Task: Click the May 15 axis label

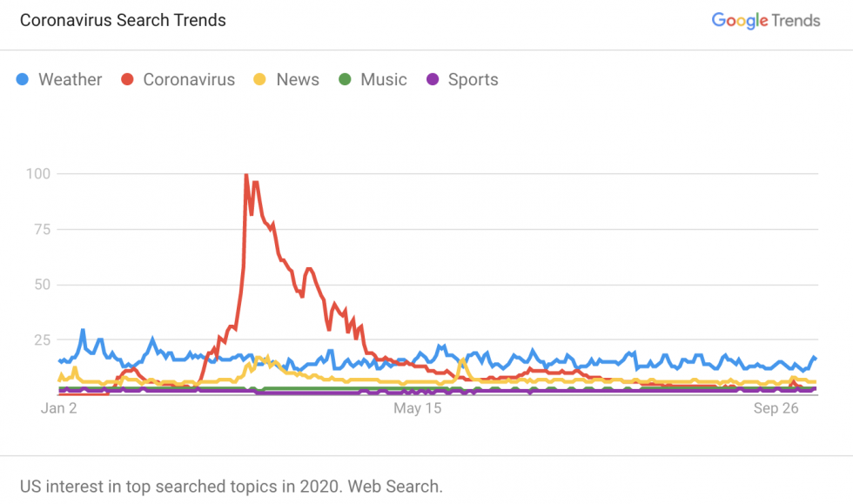Action: pos(418,407)
